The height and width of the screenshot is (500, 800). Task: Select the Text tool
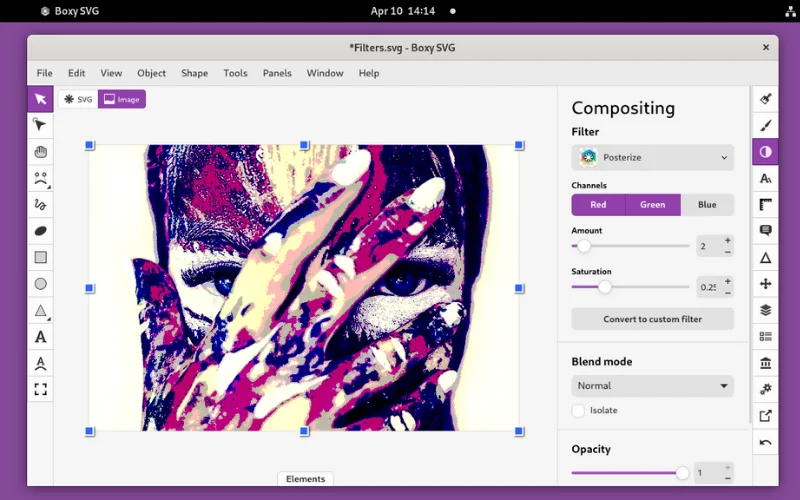40,337
